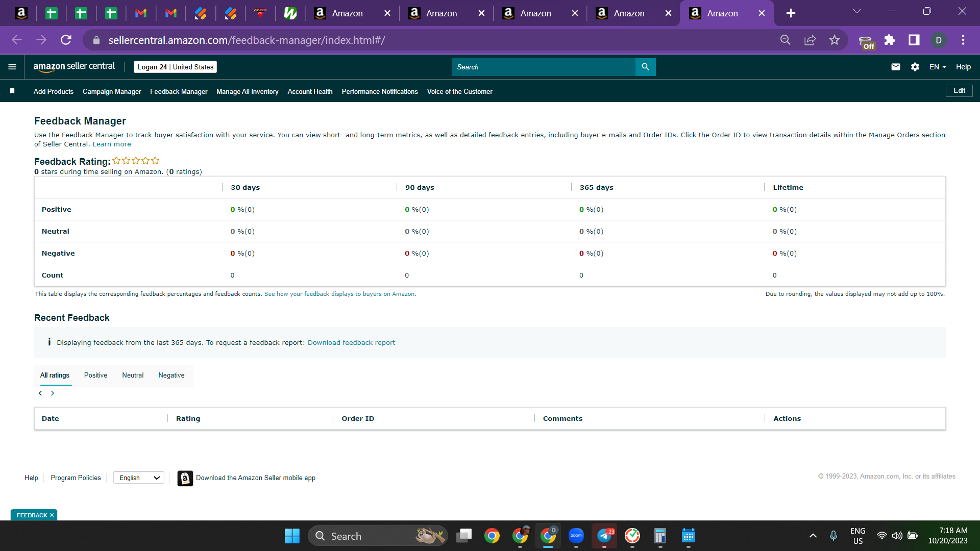
Task: Open Add Products in the favorites bar
Action: (x=54, y=91)
